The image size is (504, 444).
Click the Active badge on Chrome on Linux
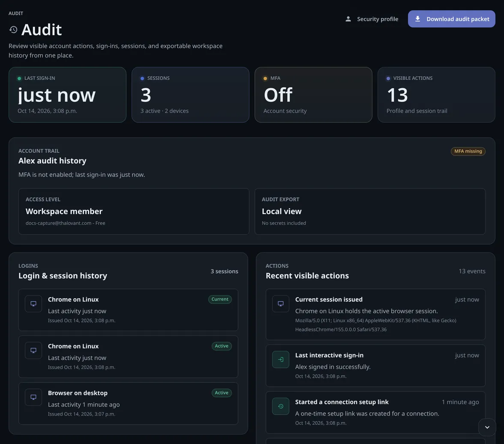coord(222,346)
